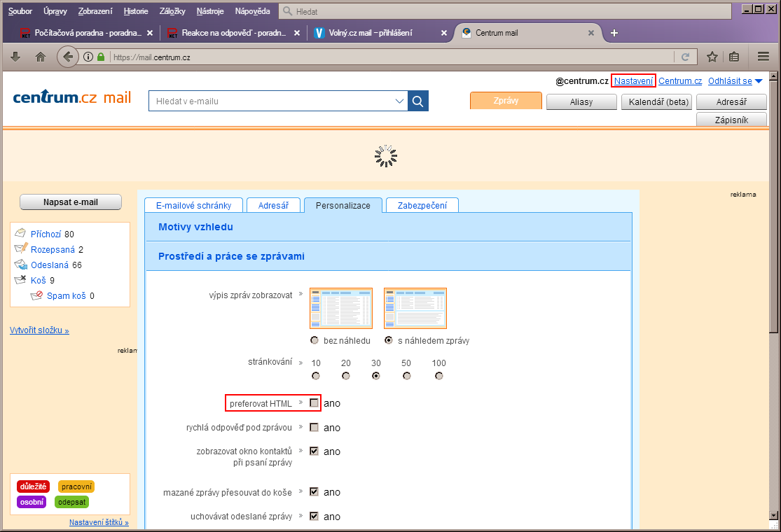Switch to 'E-mailové schránky' settings tab
781x532 pixels.
pos(194,205)
